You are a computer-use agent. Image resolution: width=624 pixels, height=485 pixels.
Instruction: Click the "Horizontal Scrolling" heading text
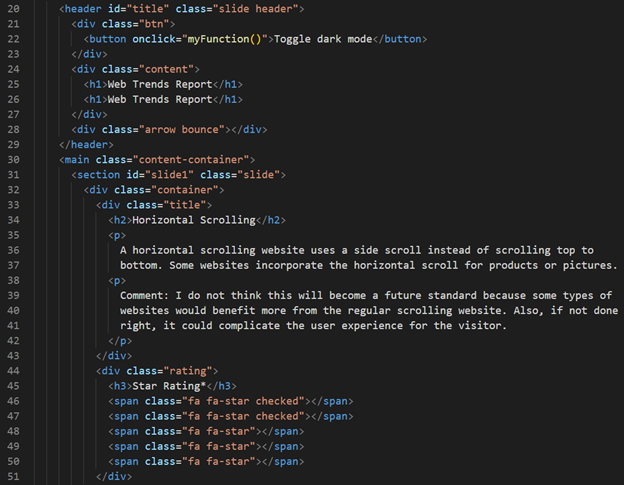tap(194, 220)
